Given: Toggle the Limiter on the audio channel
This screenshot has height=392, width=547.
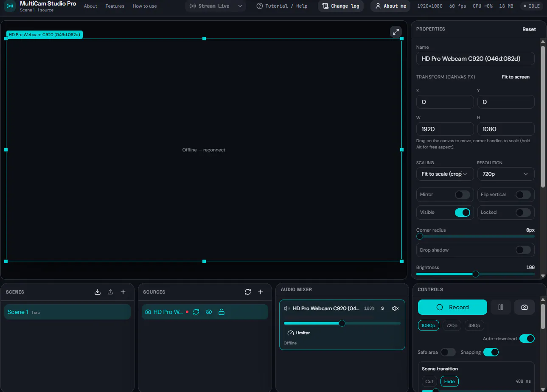Looking at the screenshot, I should (299, 333).
